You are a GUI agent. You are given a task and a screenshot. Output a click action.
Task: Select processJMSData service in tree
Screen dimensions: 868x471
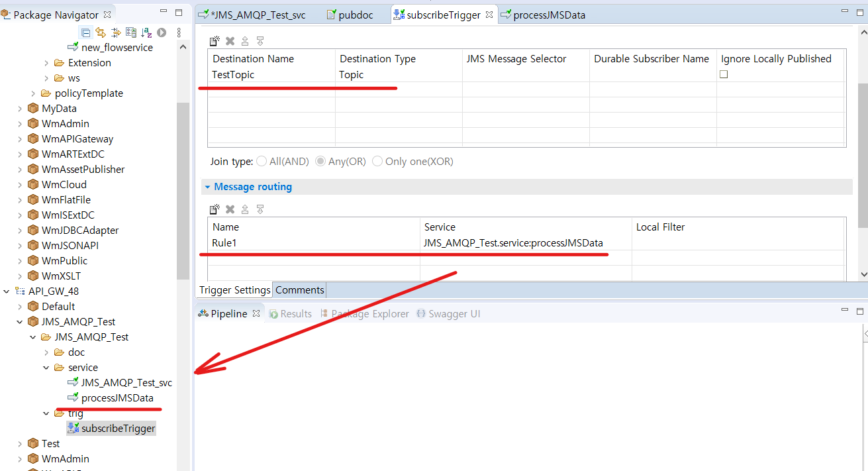(117, 398)
